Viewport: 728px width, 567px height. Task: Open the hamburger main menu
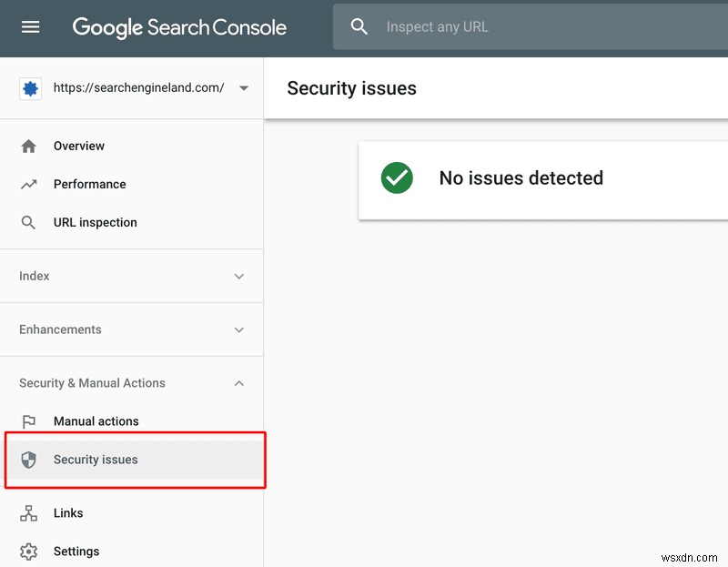[x=31, y=27]
